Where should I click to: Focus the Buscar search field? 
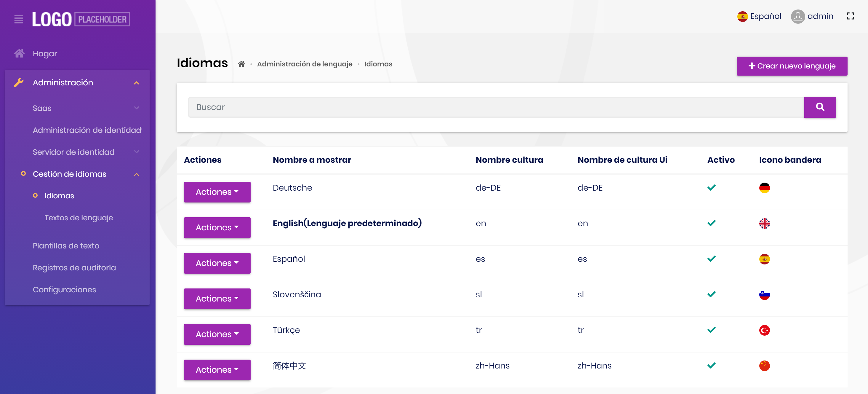coord(495,107)
